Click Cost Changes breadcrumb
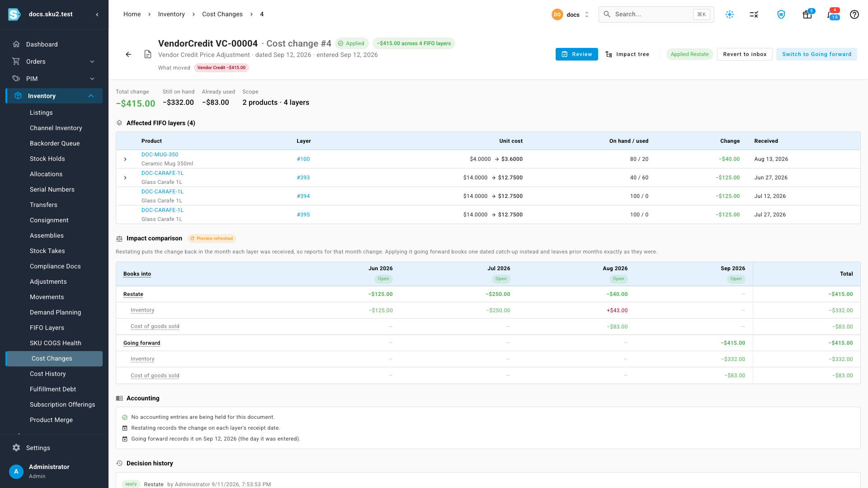868x488 pixels. pos(222,14)
